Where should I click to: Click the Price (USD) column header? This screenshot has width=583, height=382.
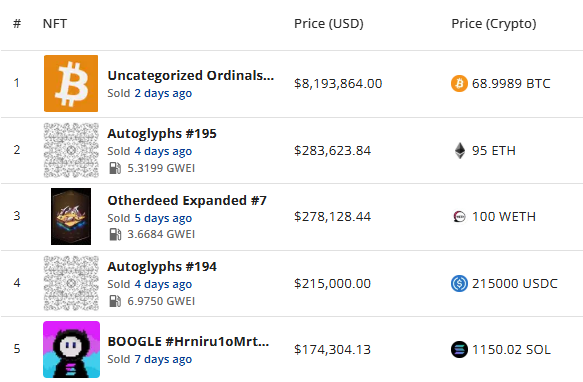coord(329,24)
